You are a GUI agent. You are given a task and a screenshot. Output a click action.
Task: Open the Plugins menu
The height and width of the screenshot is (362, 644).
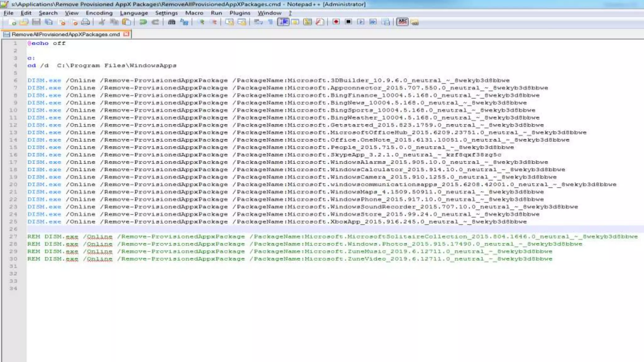click(240, 13)
